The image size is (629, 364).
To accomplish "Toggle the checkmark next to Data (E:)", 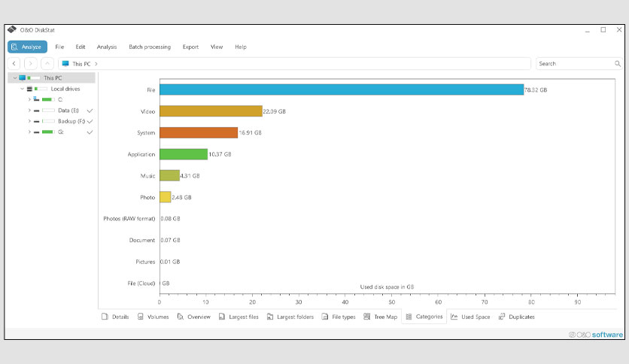I will (x=90, y=111).
